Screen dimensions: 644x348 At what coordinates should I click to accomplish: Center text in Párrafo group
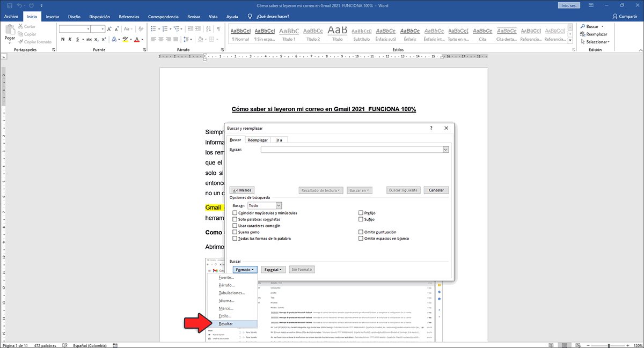pyautogui.click(x=160, y=39)
